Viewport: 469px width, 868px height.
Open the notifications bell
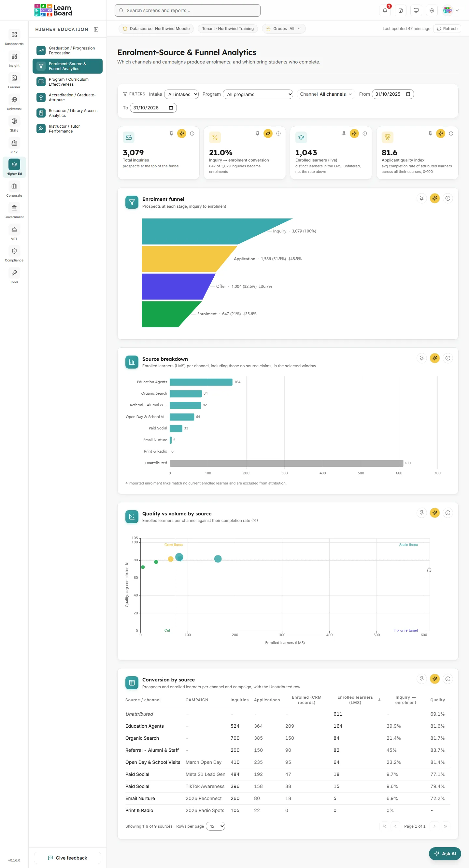click(x=385, y=10)
